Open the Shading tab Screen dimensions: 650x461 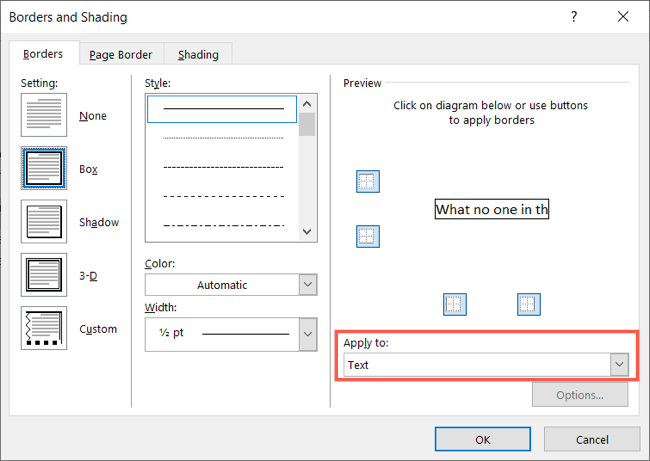(x=199, y=55)
